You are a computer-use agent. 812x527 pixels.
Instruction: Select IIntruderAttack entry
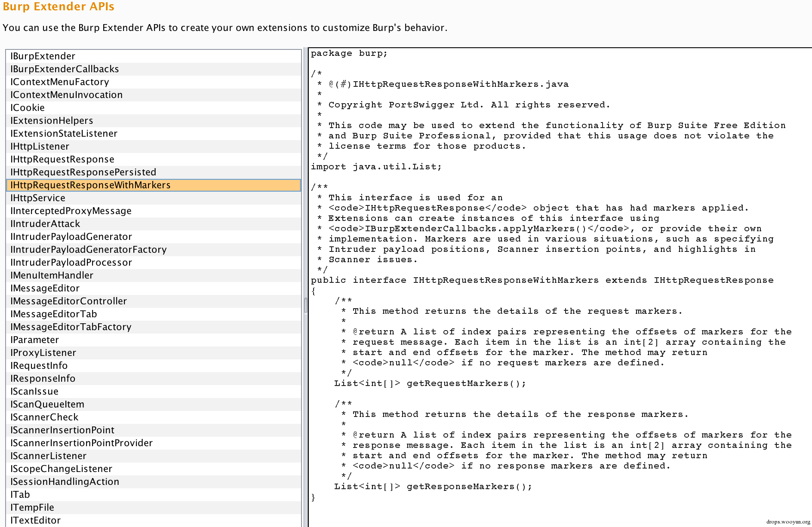pyautogui.click(x=154, y=224)
